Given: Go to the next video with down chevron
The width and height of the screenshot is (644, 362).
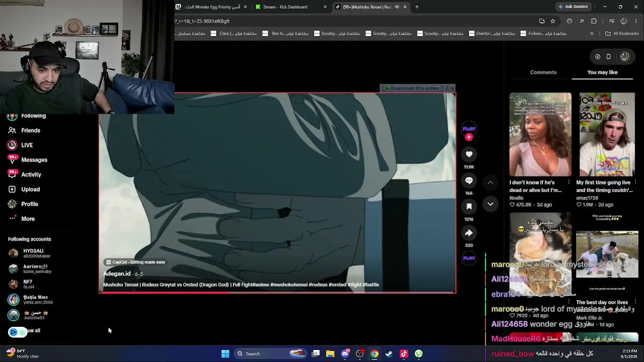Looking at the screenshot, I should [491, 204].
